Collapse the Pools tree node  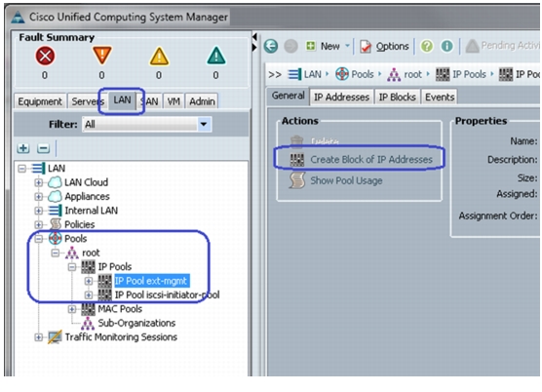[38, 239]
